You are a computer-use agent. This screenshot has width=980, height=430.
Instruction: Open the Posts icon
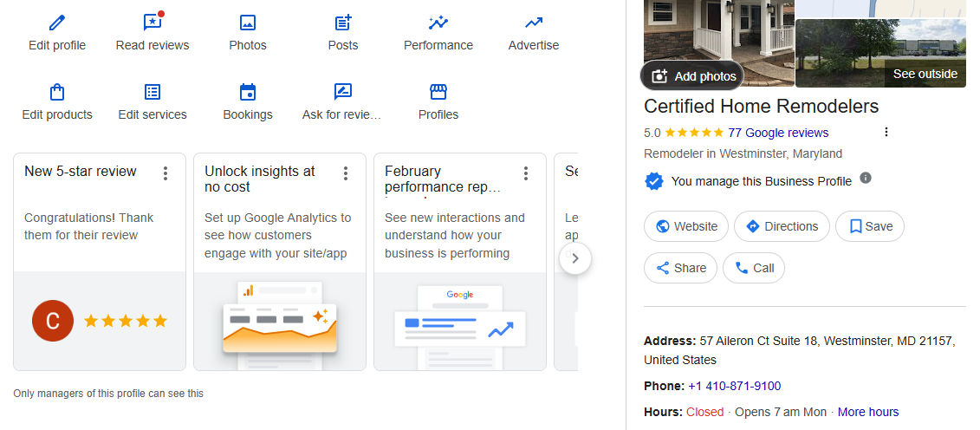pyautogui.click(x=343, y=23)
